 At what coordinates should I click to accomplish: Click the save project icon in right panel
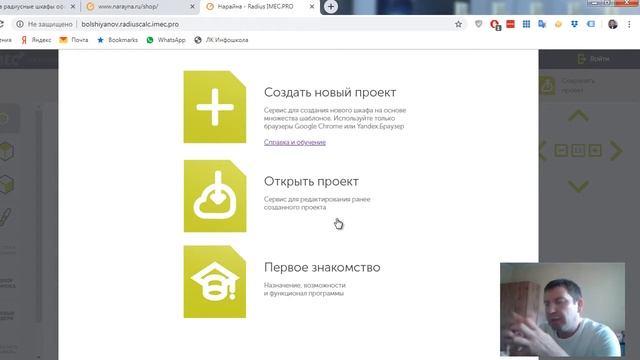pyautogui.click(x=547, y=86)
